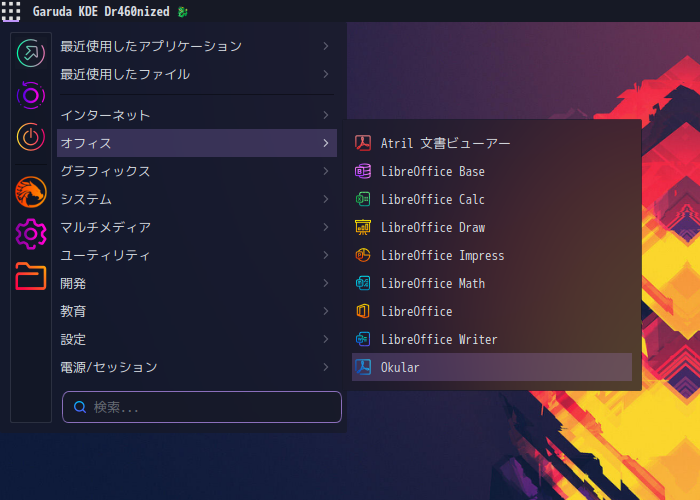Open the グラフィックス category

(x=197, y=171)
